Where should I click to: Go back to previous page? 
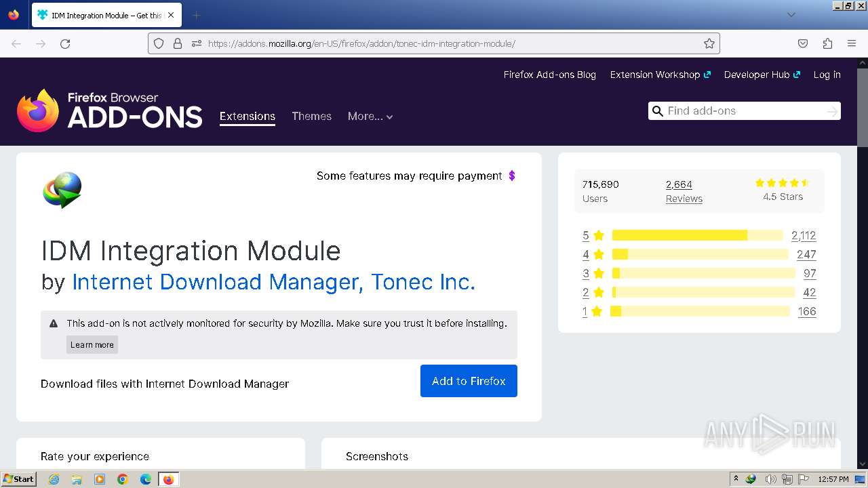pyautogui.click(x=16, y=43)
